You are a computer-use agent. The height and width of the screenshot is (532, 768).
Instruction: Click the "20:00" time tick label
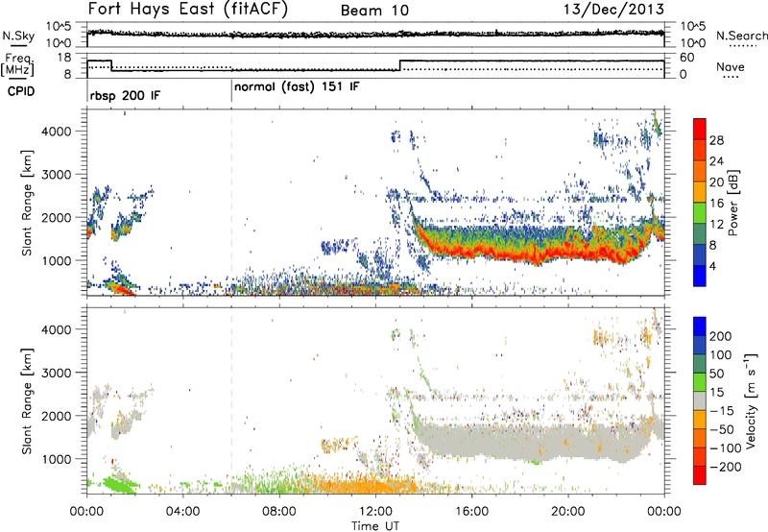pos(567,512)
